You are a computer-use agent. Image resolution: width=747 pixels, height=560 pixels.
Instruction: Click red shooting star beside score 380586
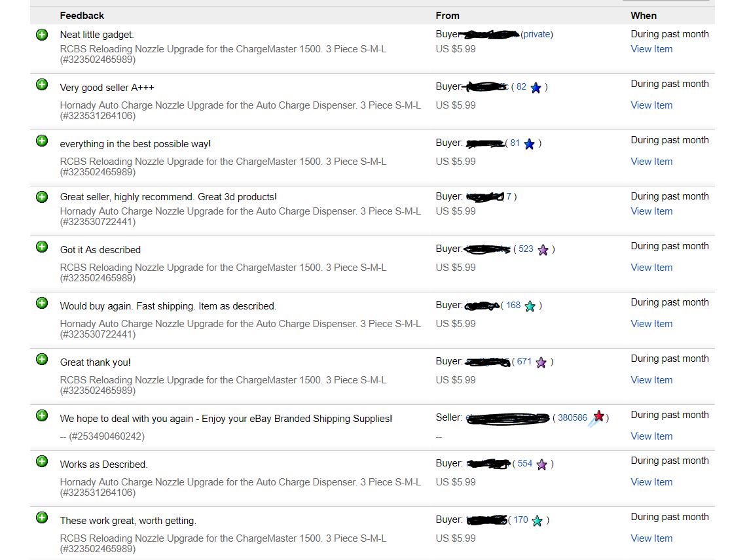pyautogui.click(x=598, y=417)
